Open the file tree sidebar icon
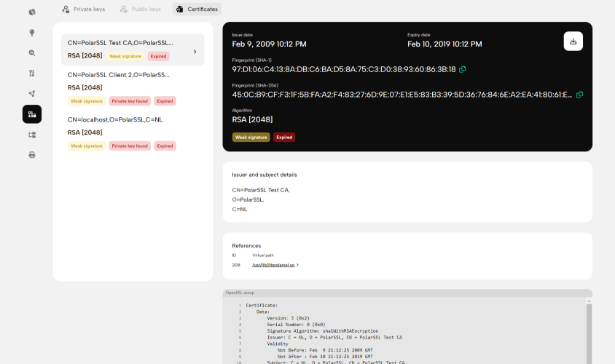The height and width of the screenshot is (364, 615). coord(32,135)
